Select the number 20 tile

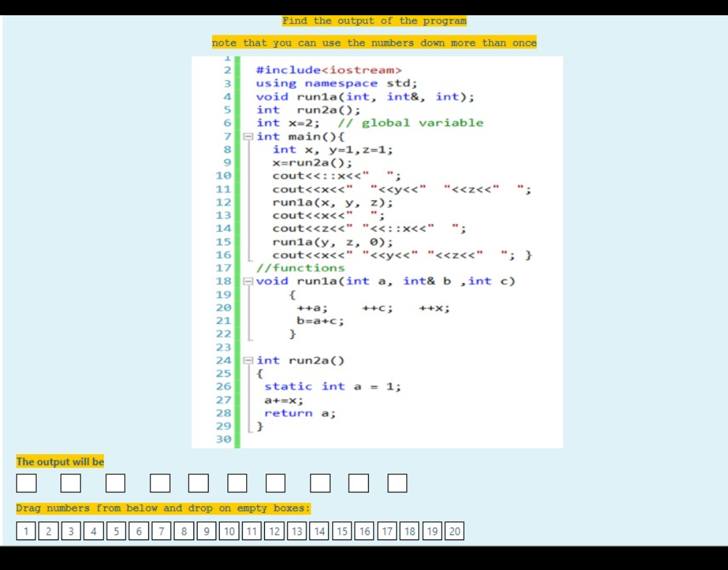point(455,531)
